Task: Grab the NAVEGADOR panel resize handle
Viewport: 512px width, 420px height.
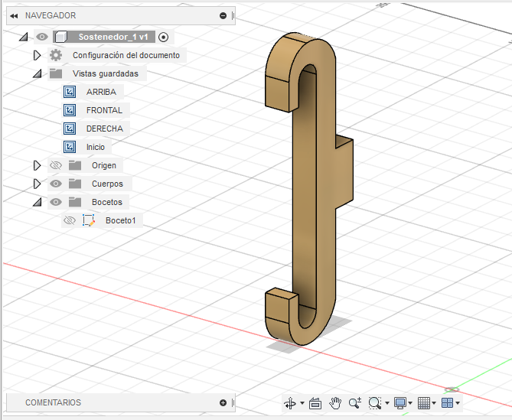Action: pos(233,15)
